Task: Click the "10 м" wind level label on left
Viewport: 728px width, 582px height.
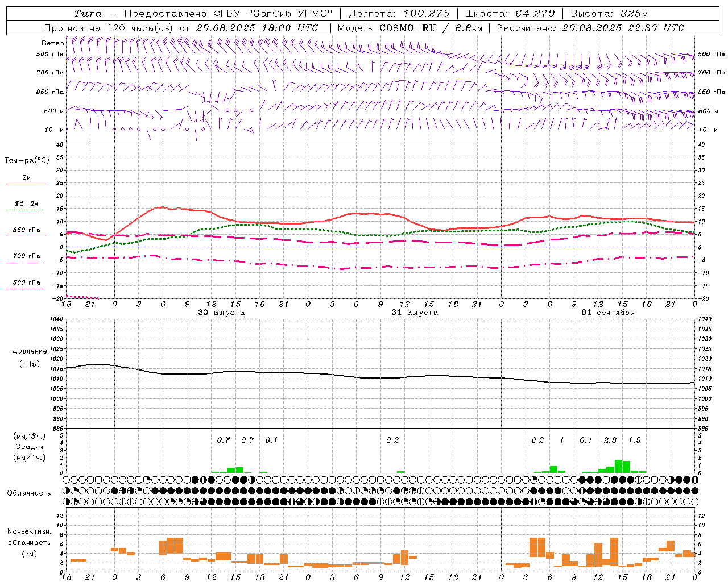Action: (x=55, y=130)
